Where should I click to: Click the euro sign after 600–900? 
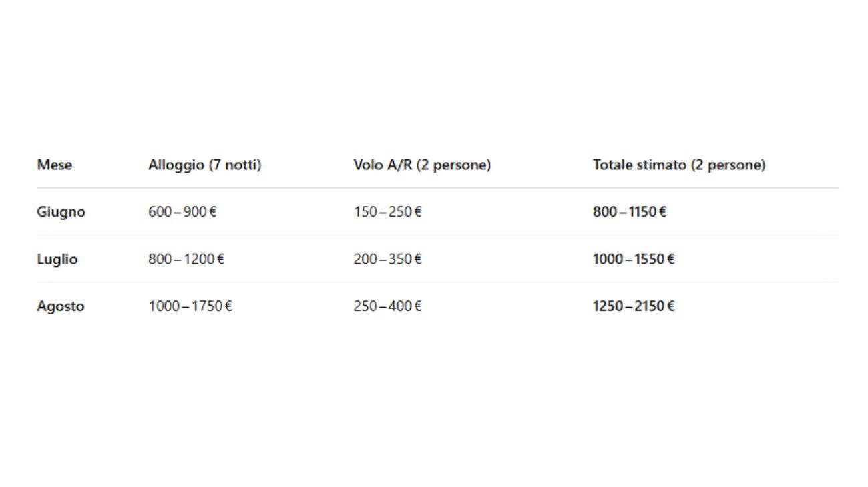(x=213, y=212)
